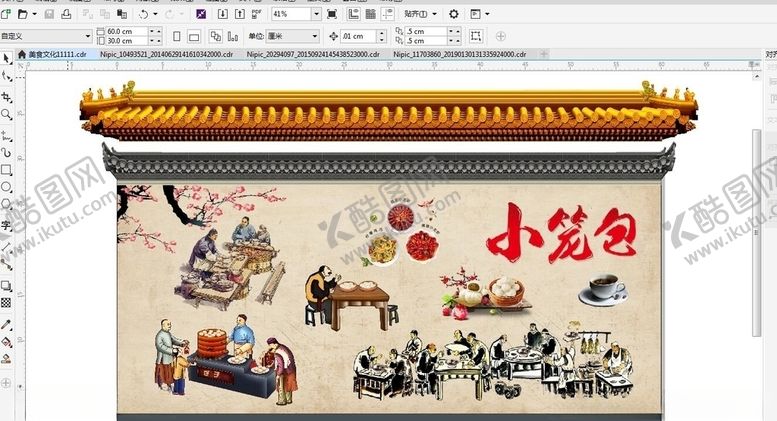Click the toolbox quick customize plus button
The height and width of the screenshot is (421, 777).
6,383
